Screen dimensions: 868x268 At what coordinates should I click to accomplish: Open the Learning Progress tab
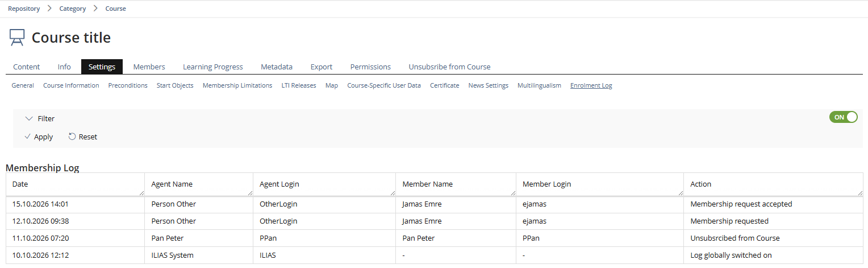coord(213,67)
